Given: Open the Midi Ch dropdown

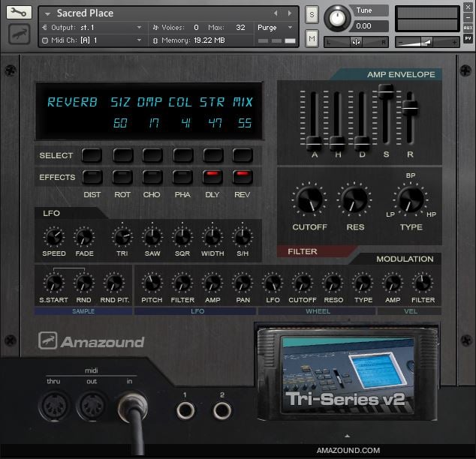Looking at the screenshot, I should click(92, 40).
